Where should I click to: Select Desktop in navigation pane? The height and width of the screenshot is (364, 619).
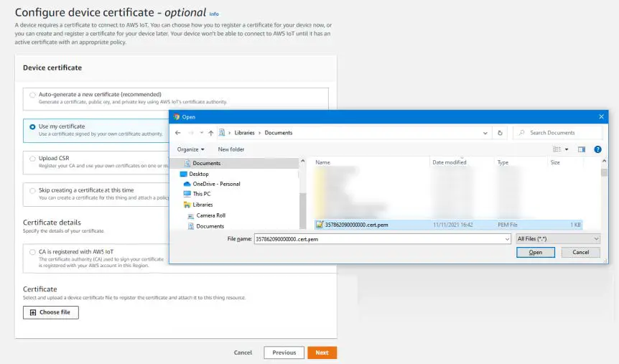click(x=199, y=174)
